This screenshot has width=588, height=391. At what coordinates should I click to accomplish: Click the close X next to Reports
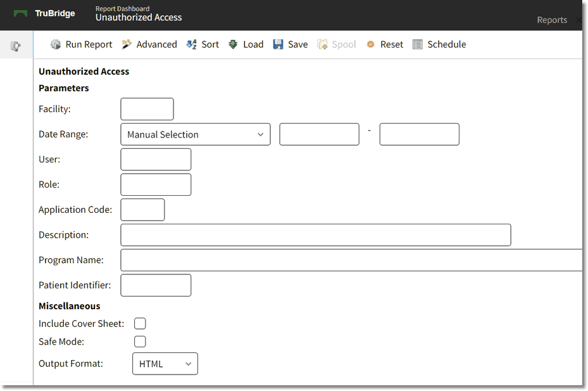tap(579, 20)
